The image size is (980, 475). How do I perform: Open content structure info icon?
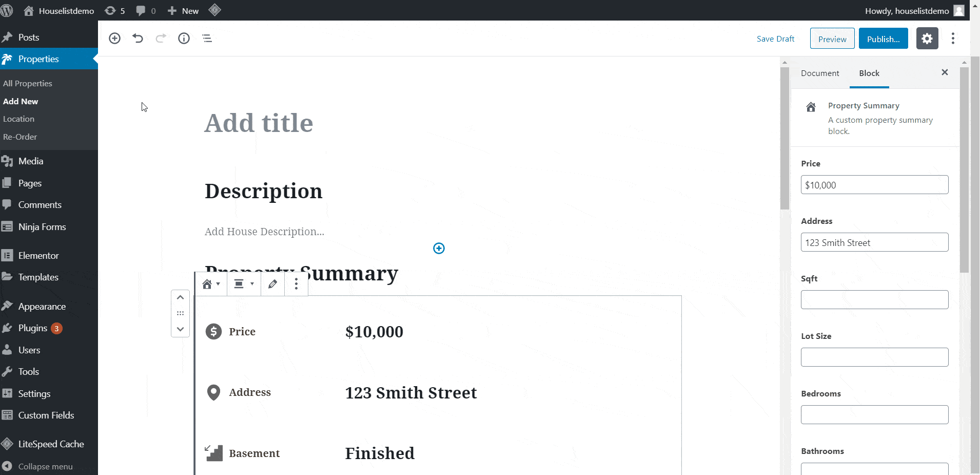pos(184,39)
